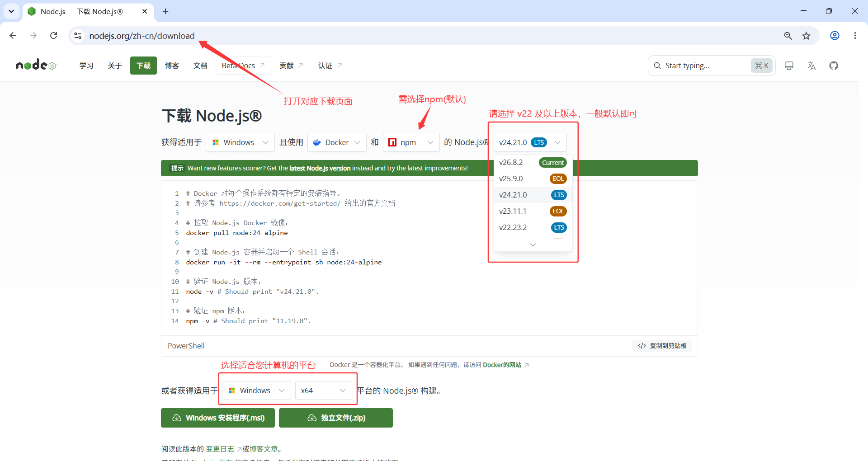The image size is (868, 461).
Task: View site information icon in address bar
Action: pyautogui.click(x=78, y=36)
